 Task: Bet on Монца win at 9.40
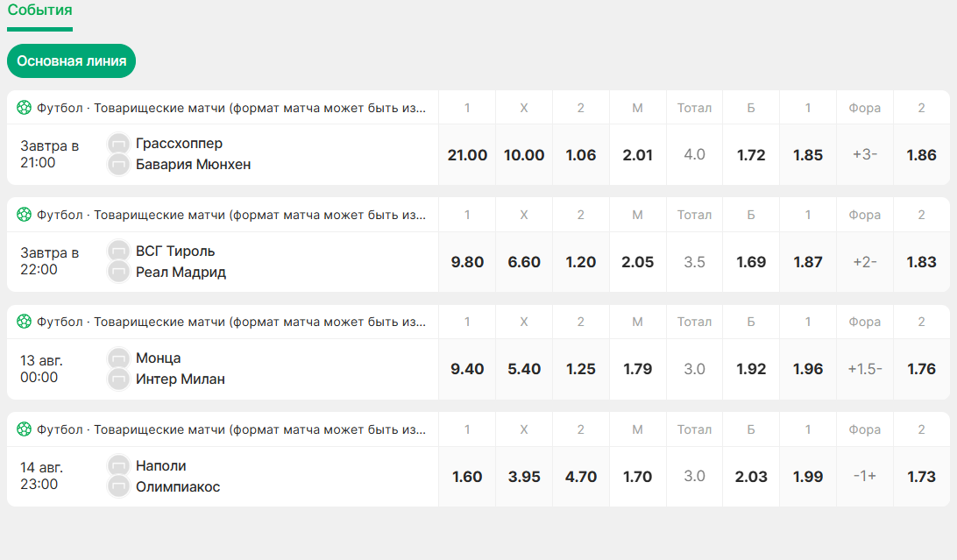(467, 369)
